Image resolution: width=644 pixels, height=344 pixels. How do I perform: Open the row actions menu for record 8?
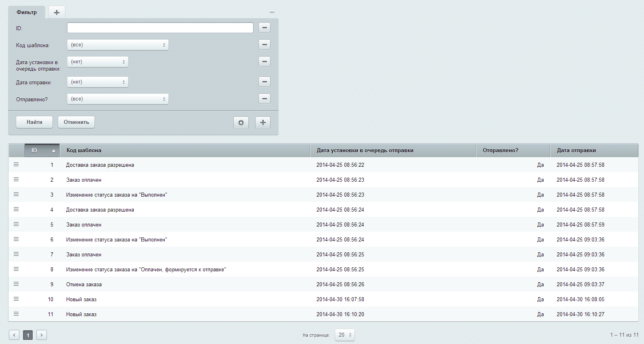pyautogui.click(x=16, y=269)
